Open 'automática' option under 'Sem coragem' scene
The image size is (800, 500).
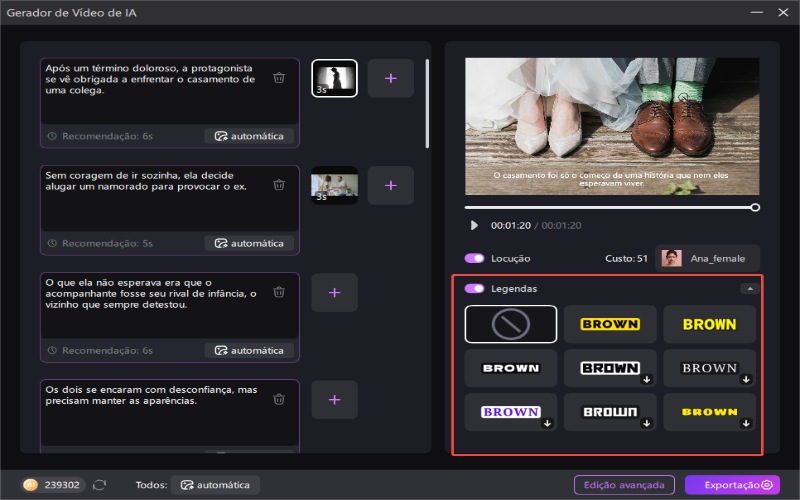click(x=249, y=243)
